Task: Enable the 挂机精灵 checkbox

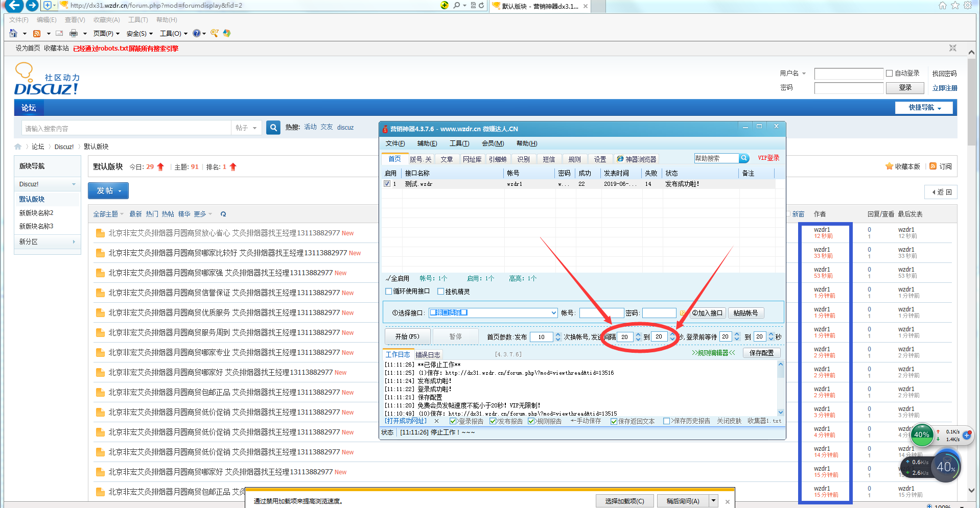Action: (x=441, y=291)
